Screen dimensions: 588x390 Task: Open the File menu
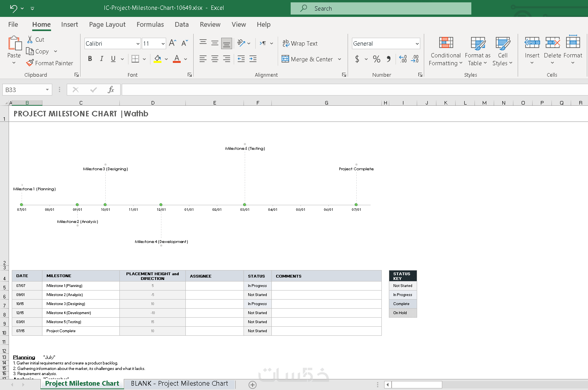[13, 24]
